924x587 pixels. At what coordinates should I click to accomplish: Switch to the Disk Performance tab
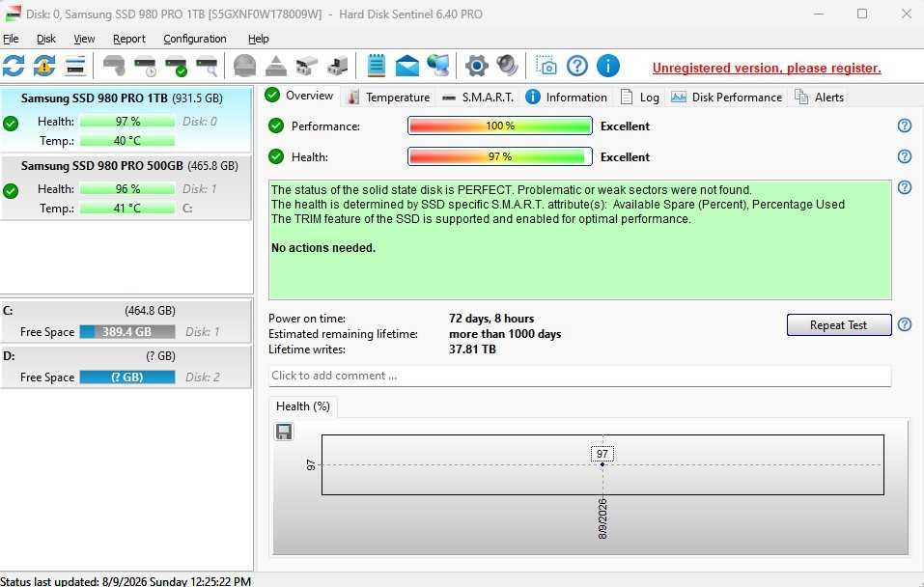click(726, 98)
